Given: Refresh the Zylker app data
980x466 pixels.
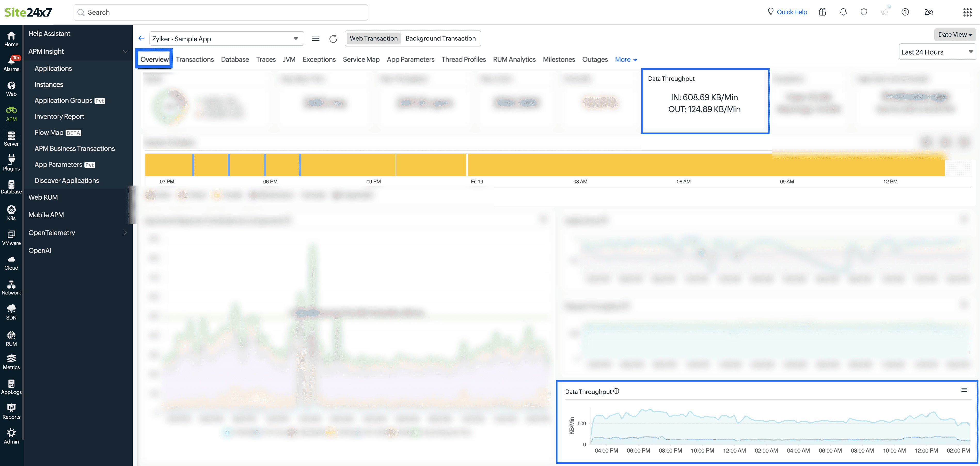Looking at the screenshot, I should tap(333, 38).
